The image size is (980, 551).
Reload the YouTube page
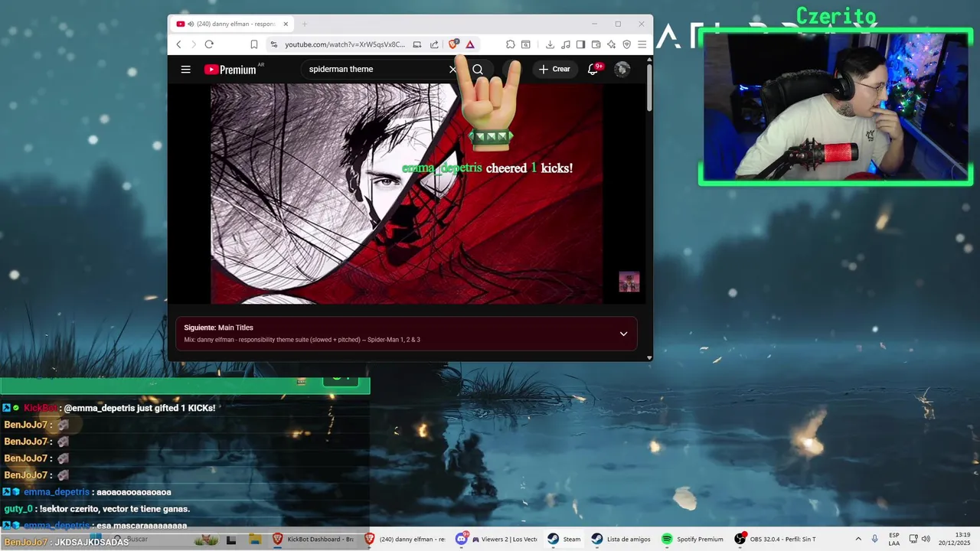click(x=208, y=44)
